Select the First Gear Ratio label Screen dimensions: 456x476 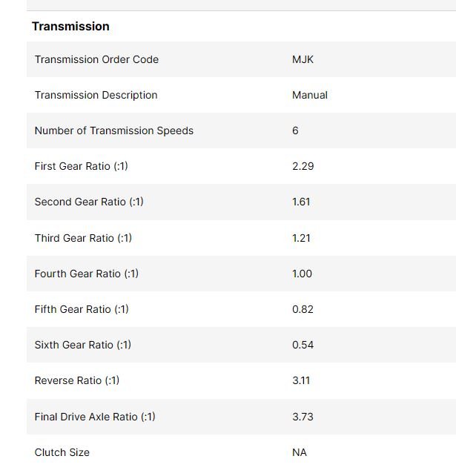(x=82, y=166)
